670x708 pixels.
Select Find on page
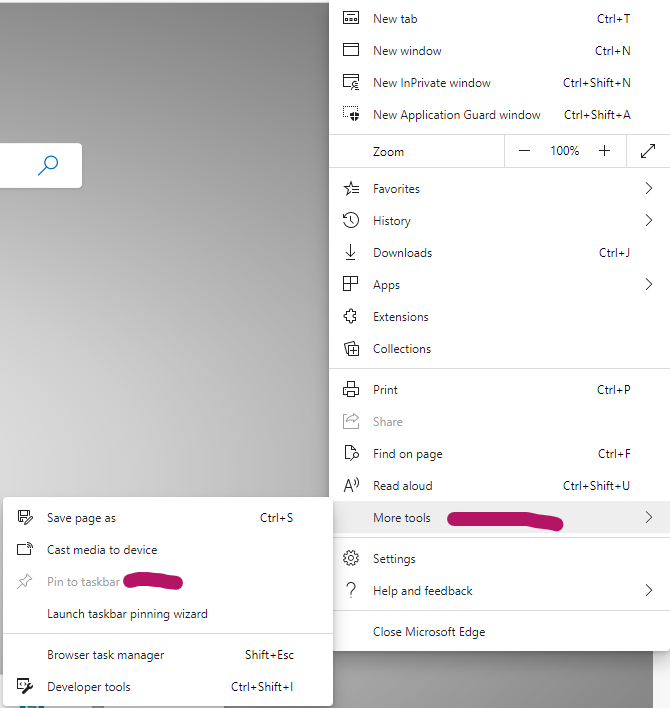tap(499, 454)
